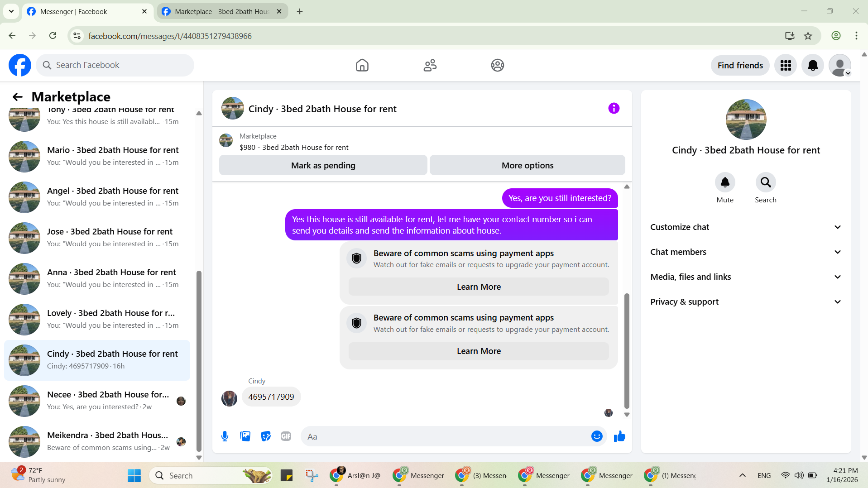Attach a file with the photo icon
The height and width of the screenshot is (488, 868).
[245, 436]
